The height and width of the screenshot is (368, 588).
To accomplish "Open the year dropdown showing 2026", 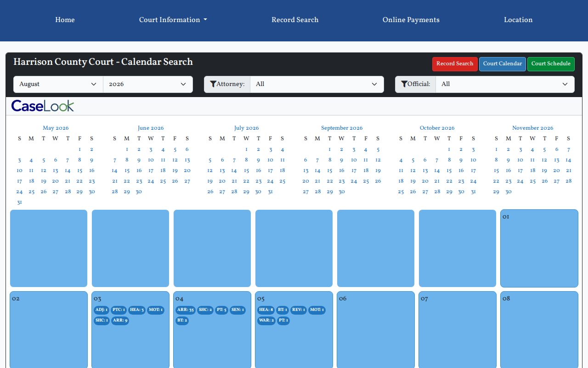I will tap(148, 84).
